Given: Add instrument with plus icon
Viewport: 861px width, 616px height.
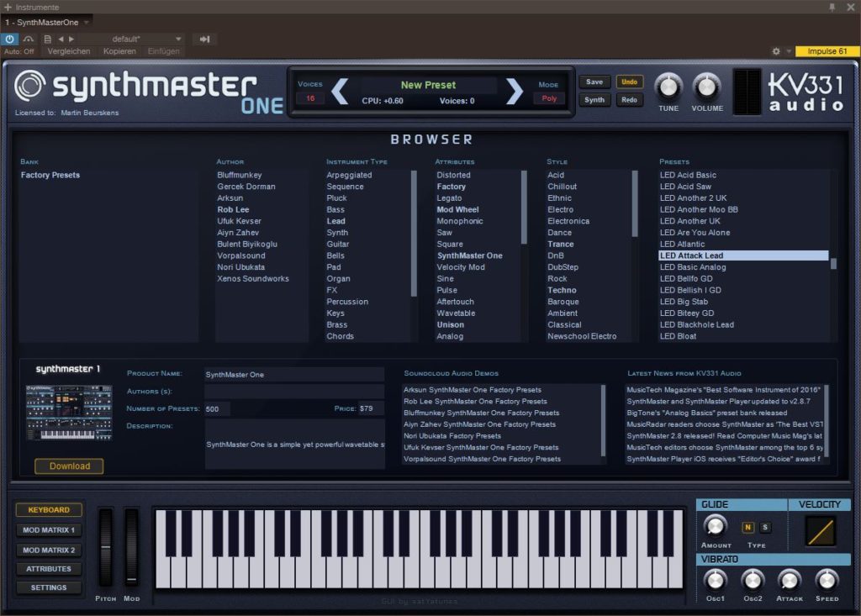Looking at the screenshot, I should pos(8,7).
